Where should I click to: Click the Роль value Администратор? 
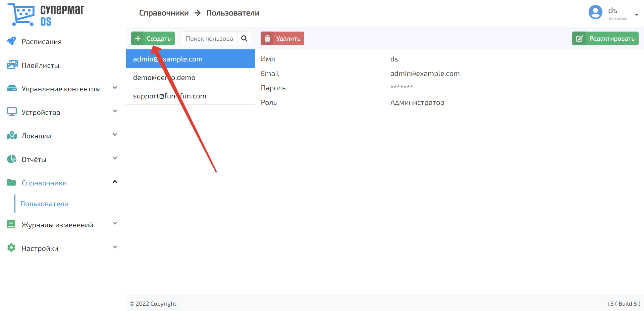pos(417,102)
